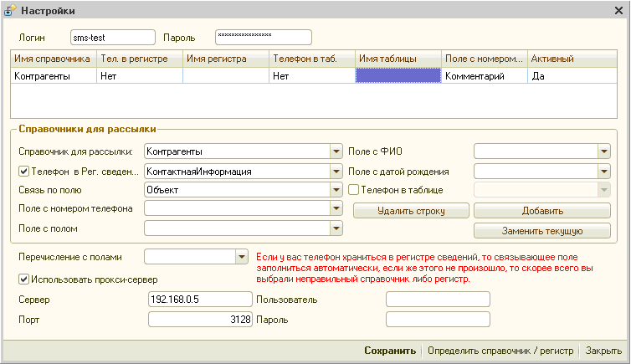Viewport: 631px width, 364px height.
Task: Toggle the Телефон в Рег. сведен. checkbox
Action: (23, 171)
